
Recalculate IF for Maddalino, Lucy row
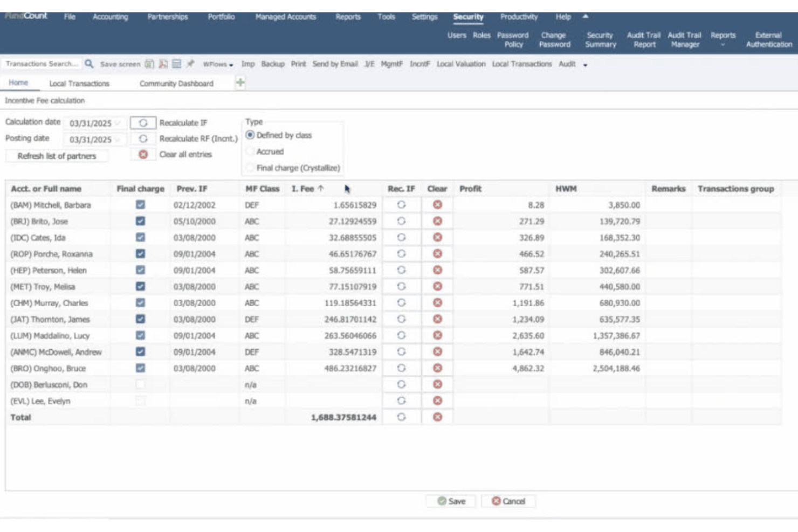[x=401, y=335]
